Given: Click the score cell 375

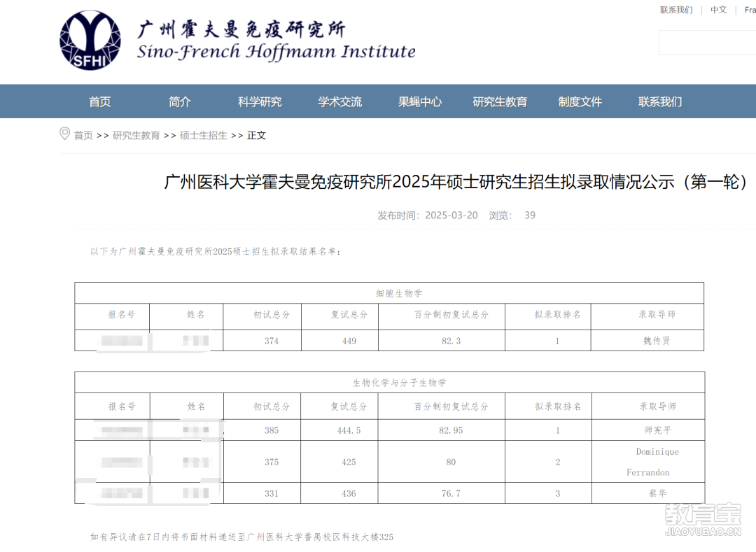Looking at the screenshot, I should tap(272, 462).
